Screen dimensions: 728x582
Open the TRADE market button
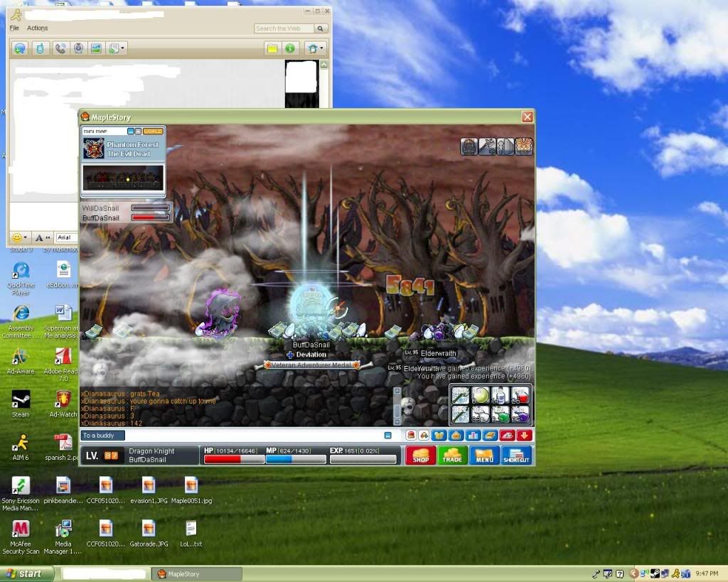point(452,456)
